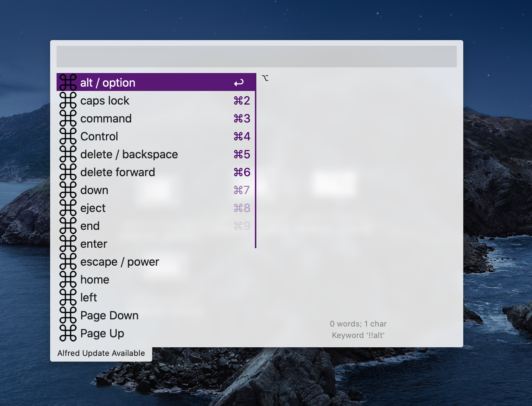
Task: Pick the eject snippet
Action: pyautogui.click(x=156, y=208)
